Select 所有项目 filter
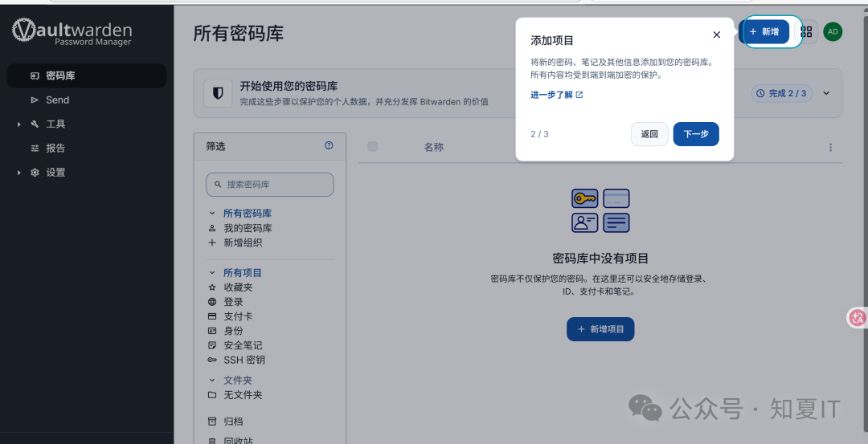This screenshot has height=444, width=868. pyautogui.click(x=243, y=273)
